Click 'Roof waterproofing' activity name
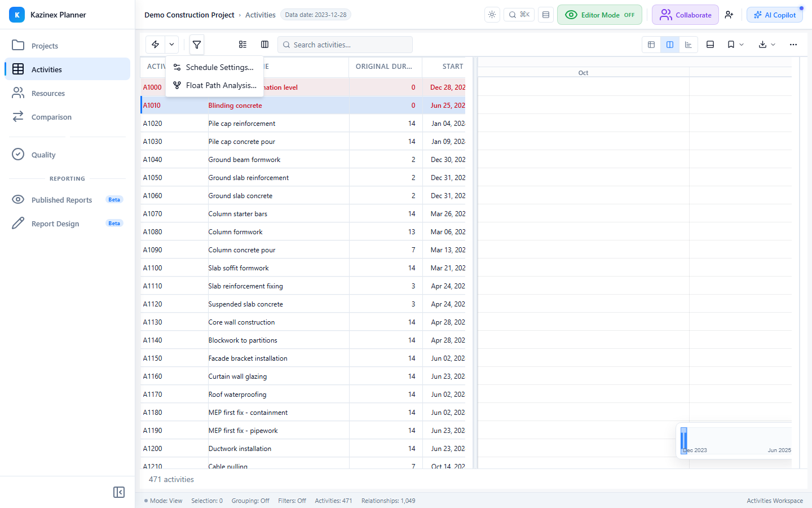 pos(237,395)
